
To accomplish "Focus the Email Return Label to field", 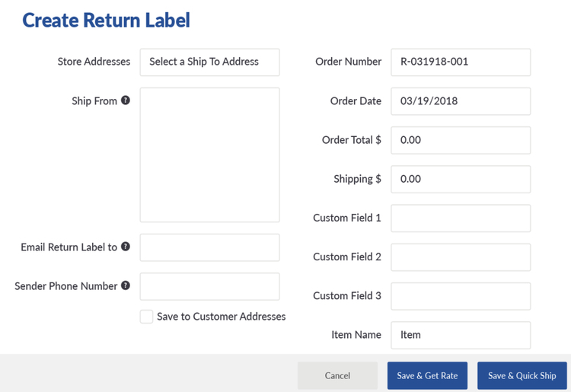I will [209, 247].
